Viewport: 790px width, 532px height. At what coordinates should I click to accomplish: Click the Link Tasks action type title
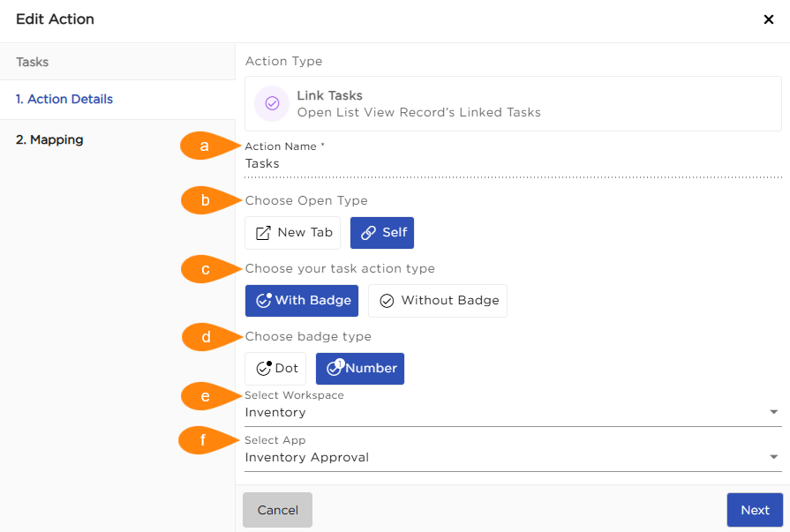click(x=329, y=95)
